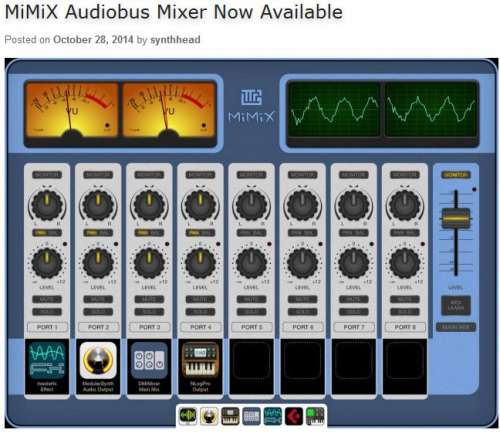Screen dimensions: 500x433
Task: Click the PORT 7 label button
Action: pyautogui.click(x=354, y=327)
